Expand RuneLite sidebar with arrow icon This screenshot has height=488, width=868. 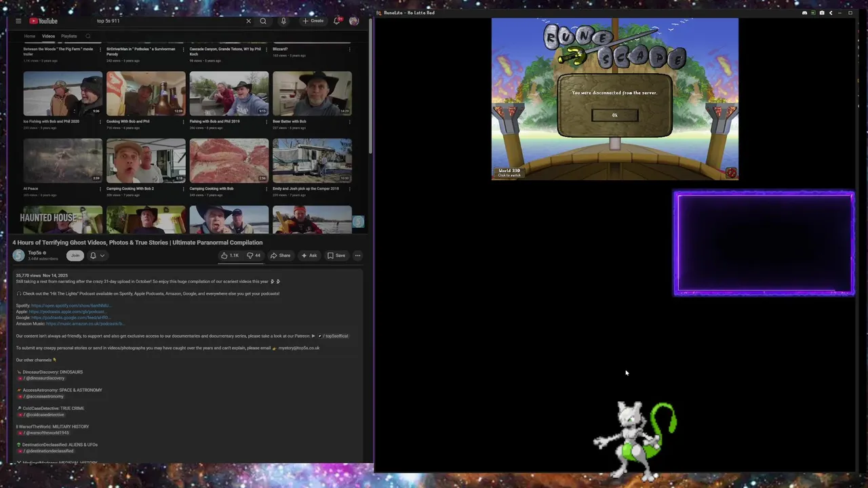831,13
